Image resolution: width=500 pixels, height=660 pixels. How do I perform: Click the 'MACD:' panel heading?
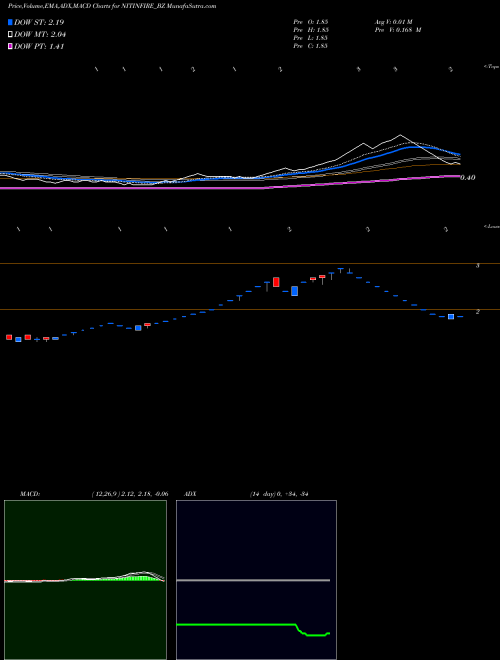pyautogui.click(x=30, y=494)
